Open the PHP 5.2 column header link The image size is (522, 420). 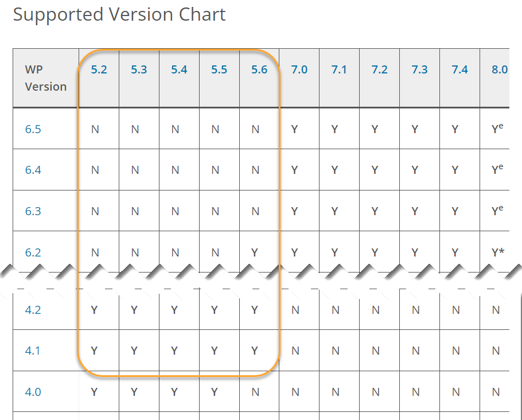coord(99,69)
